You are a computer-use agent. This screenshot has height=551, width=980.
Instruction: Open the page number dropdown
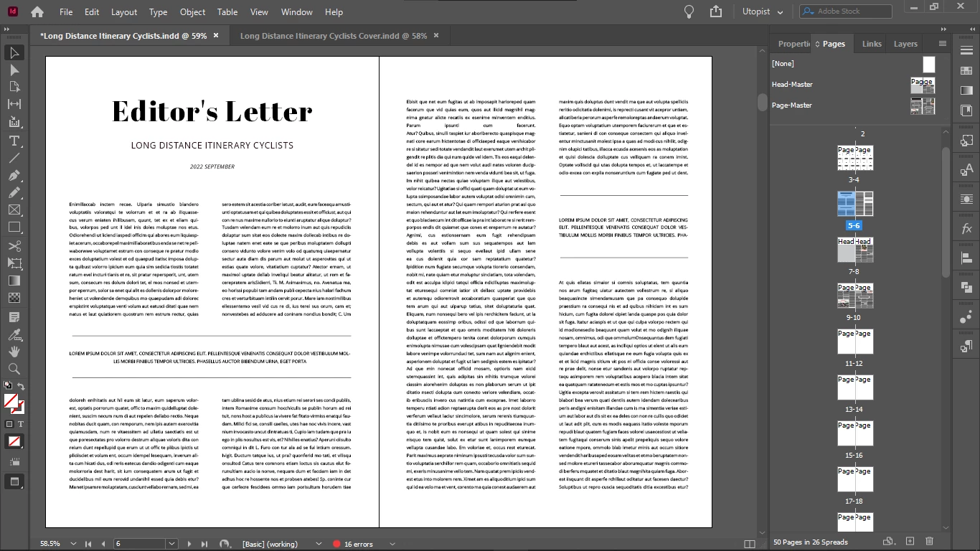click(171, 545)
